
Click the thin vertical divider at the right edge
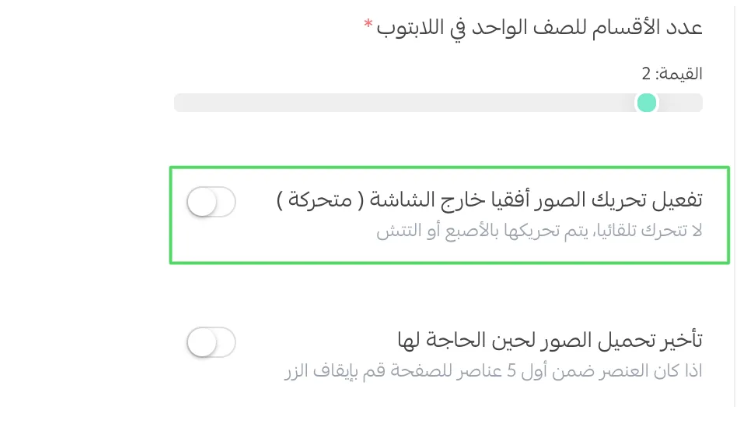coord(736,300)
